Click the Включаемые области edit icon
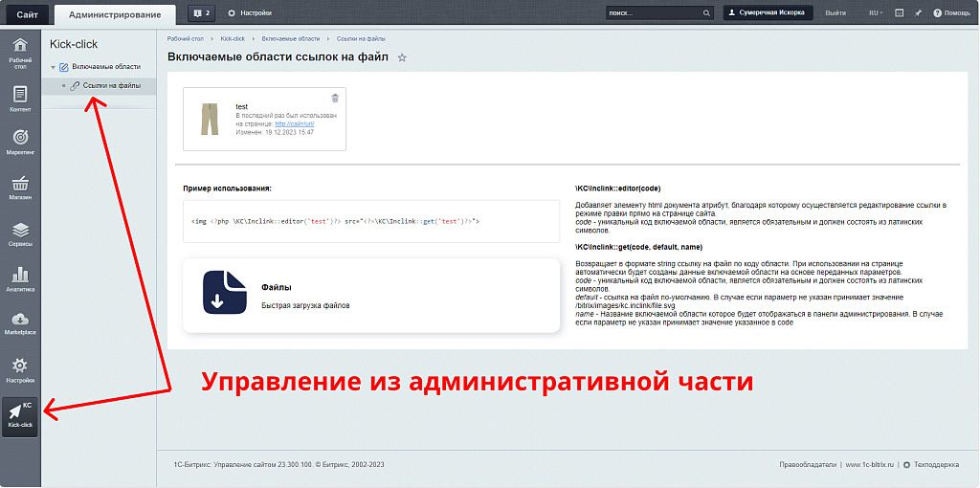980x488 pixels. tap(64, 67)
